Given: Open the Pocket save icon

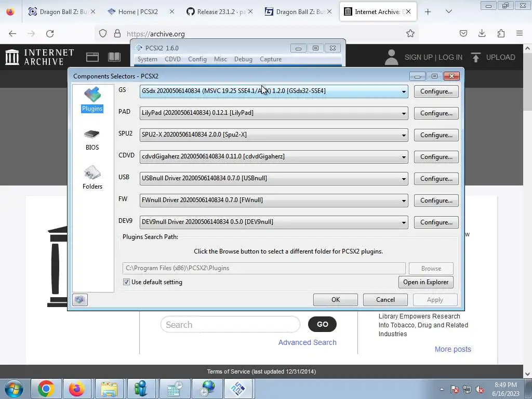Looking at the screenshot, I should click(x=463, y=33).
